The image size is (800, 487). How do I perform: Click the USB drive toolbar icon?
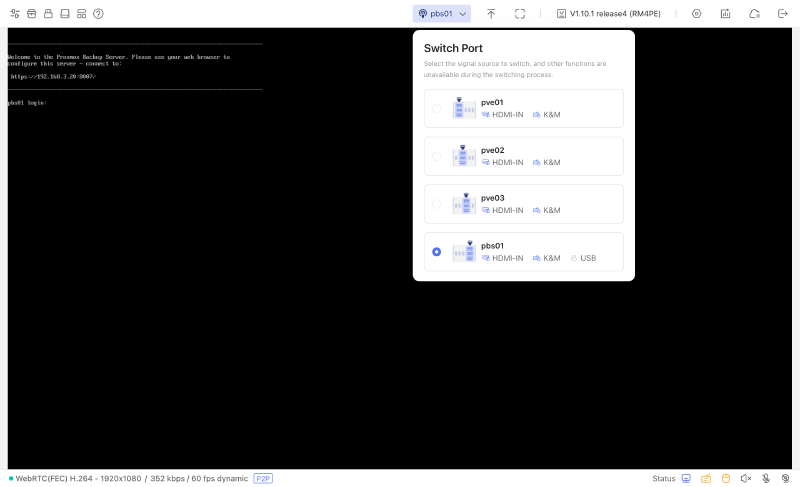[x=48, y=14]
